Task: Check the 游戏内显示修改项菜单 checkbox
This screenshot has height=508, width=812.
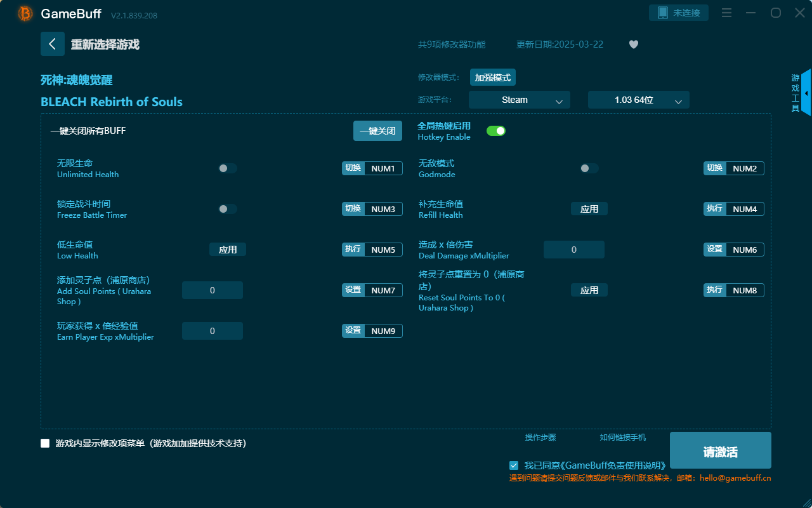Action: 45,443
